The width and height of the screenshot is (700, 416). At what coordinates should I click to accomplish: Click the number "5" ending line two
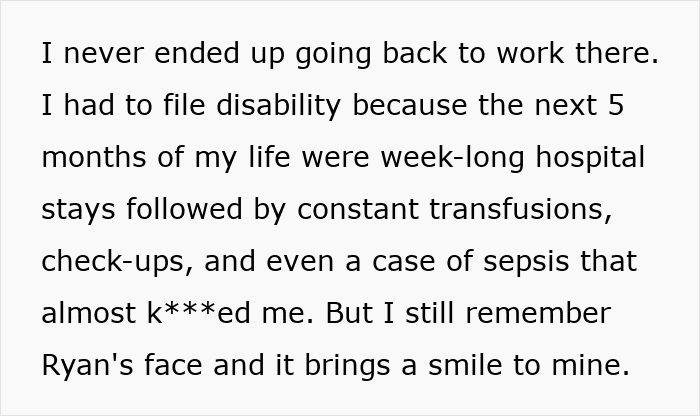tap(616, 105)
